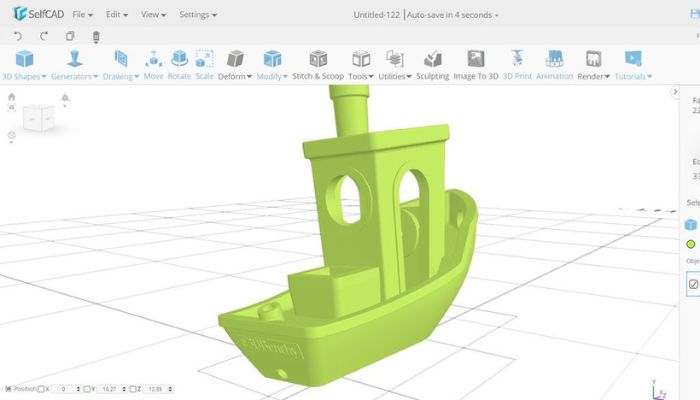Click the Redo arrow icon
Viewport: 700px width, 400px height.
(x=44, y=36)
